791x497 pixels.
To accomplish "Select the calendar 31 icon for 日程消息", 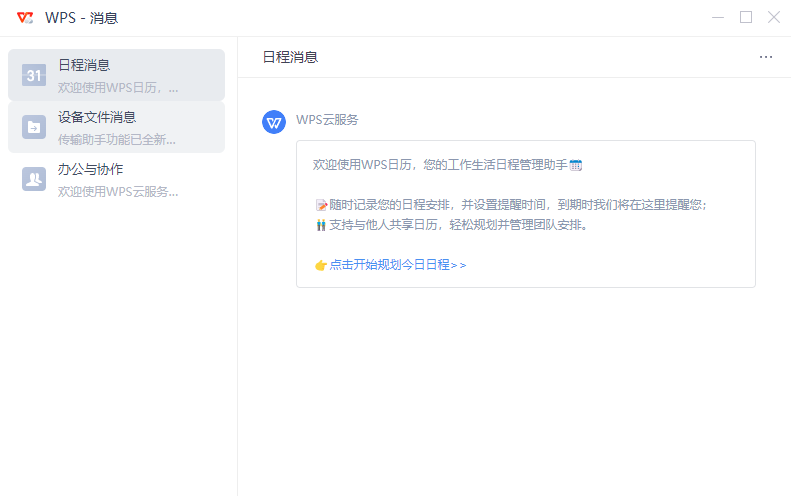I will (34, 75).
